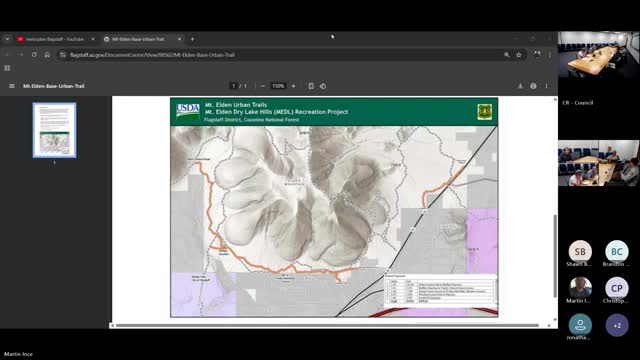Toggle the PDF sidebar hamburger menu
This screenshot has width=640, height=360.
[x=12, y=86]
